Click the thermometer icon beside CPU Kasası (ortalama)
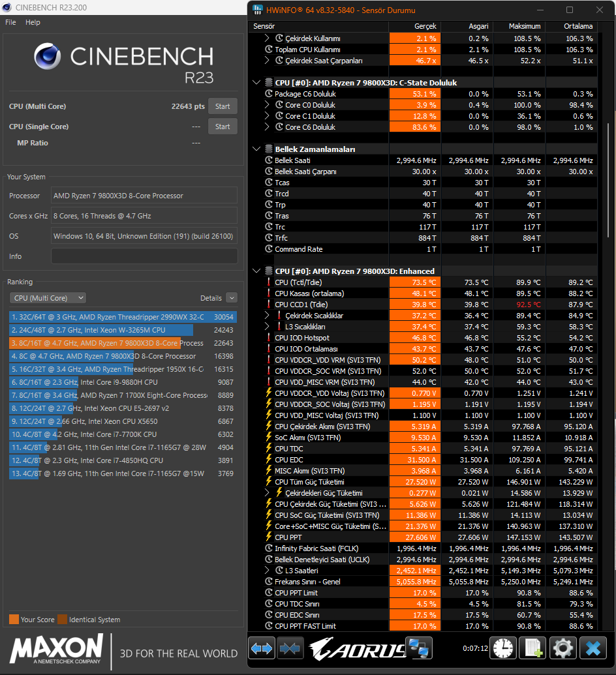This screenshot has height=675, width=616. coord(269,293)
